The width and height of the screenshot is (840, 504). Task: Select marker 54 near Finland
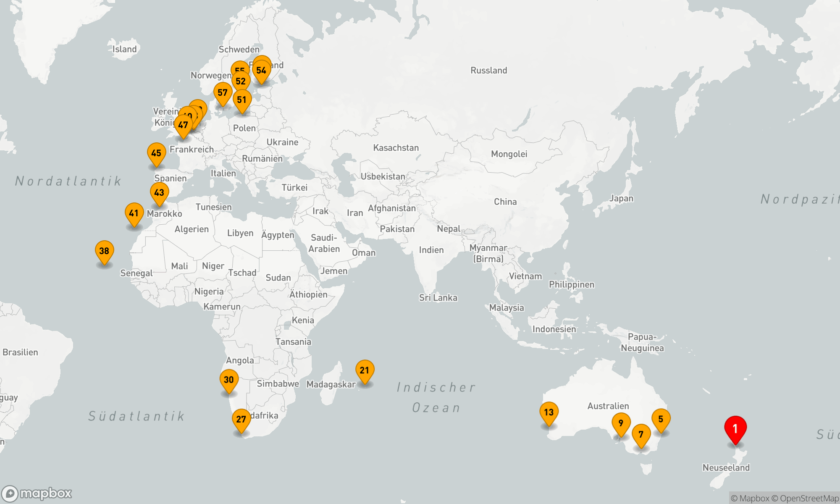click(262, 71)
